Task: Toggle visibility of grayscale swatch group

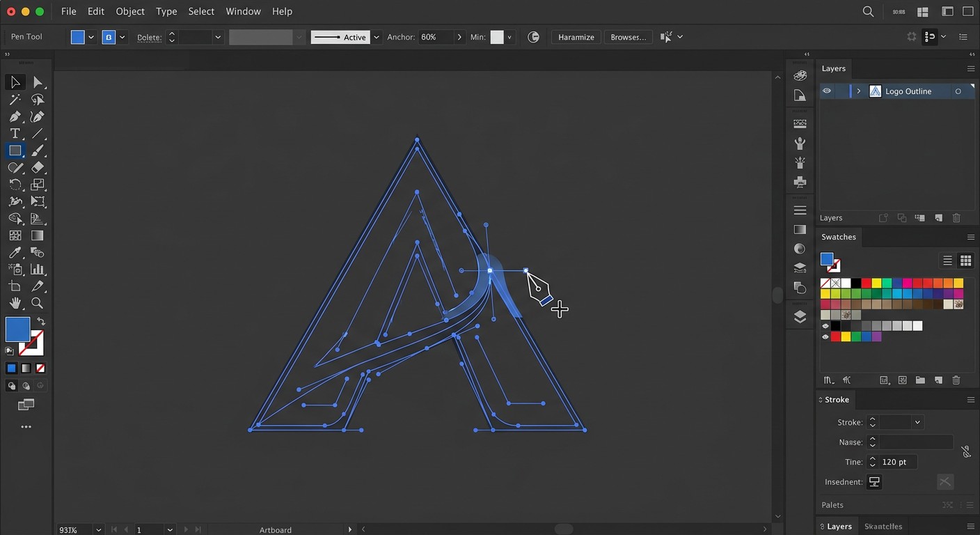Action: [825, 326]
